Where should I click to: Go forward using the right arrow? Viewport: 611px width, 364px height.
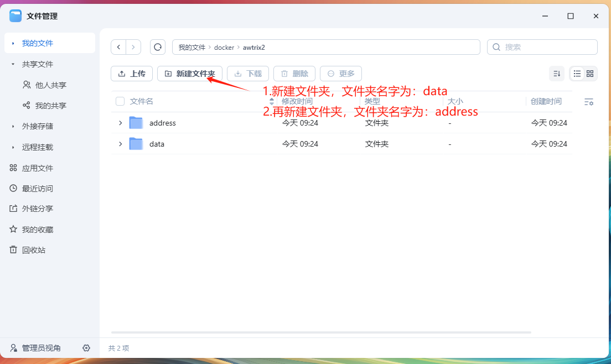point(133,47)
